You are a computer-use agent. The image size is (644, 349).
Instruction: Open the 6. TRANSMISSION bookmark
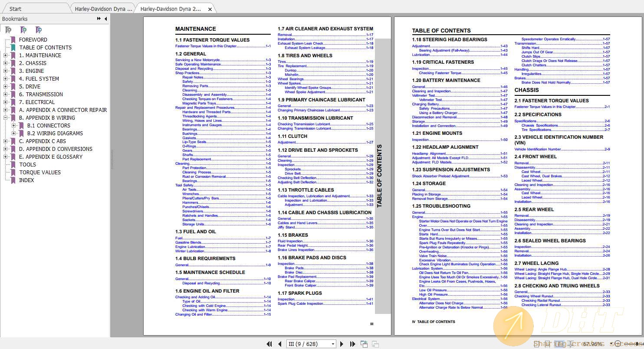[x=41, y=95]
